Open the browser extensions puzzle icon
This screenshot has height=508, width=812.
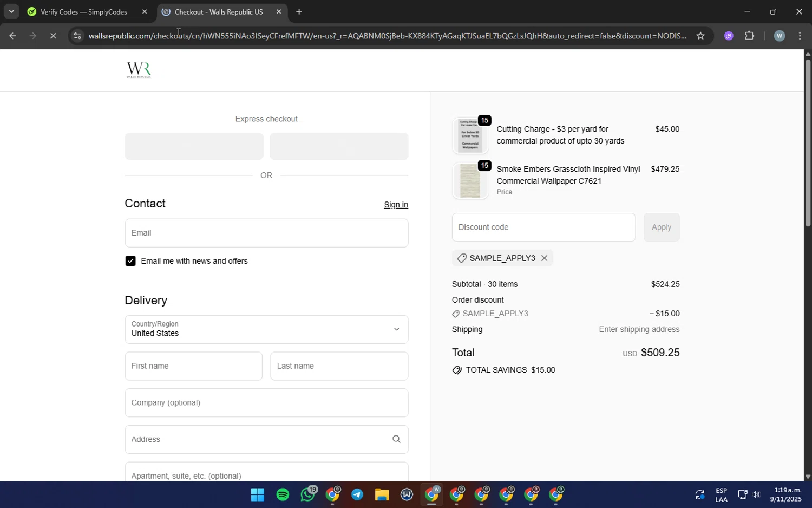coord(749,36)
